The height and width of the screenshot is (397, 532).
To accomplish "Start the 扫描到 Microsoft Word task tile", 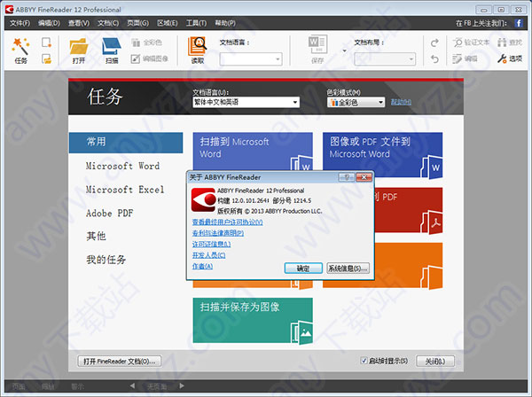I will click(x=253, y=151).
